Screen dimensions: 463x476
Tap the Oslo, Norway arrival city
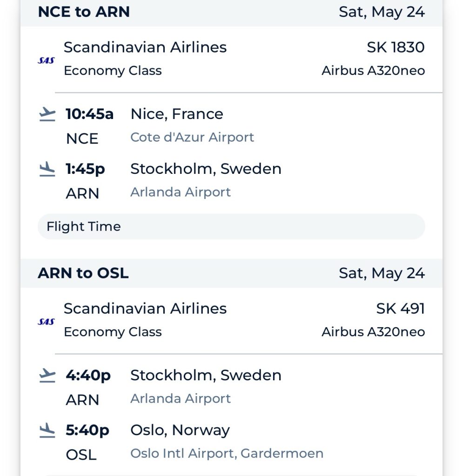pos(180,430)
